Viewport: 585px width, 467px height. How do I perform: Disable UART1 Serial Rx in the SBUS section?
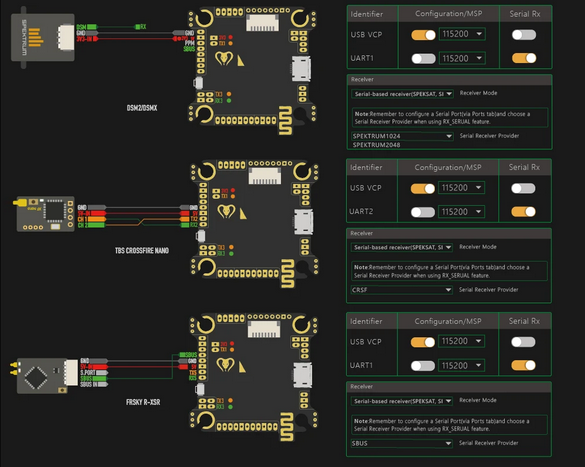(x=523, y=366)
